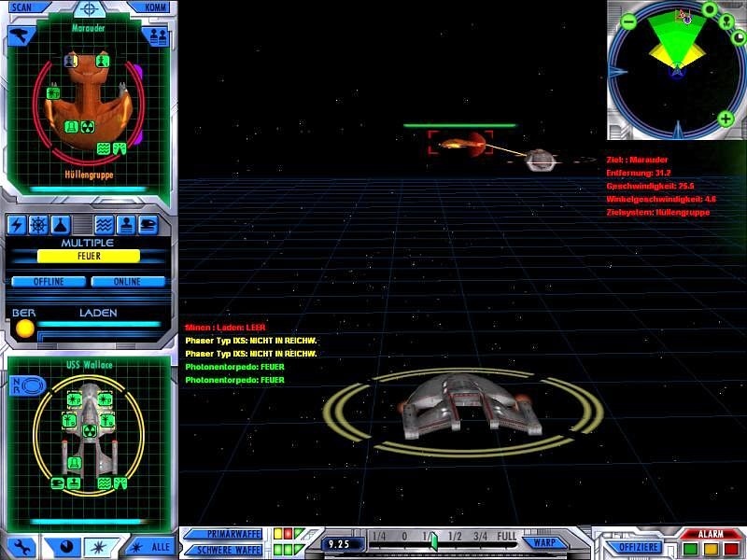747x560 pixels.
Task: Select the tractor beam waves icon
Action: (103, 224)
